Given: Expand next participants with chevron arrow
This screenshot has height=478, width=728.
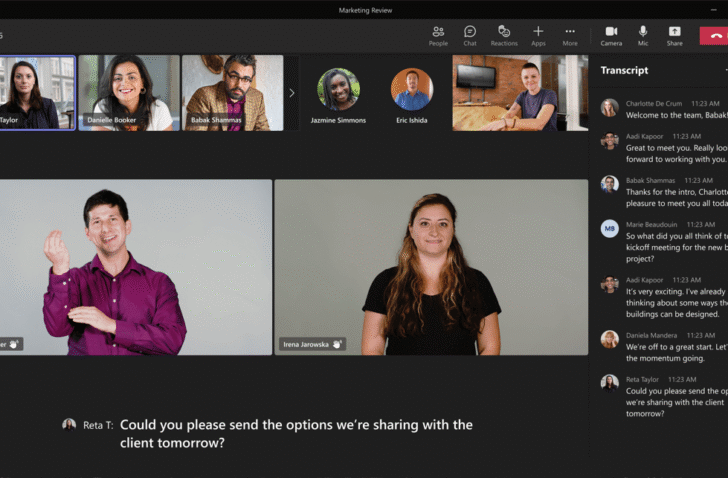Looking at the screenshot, I should click(x=292, y=93).
